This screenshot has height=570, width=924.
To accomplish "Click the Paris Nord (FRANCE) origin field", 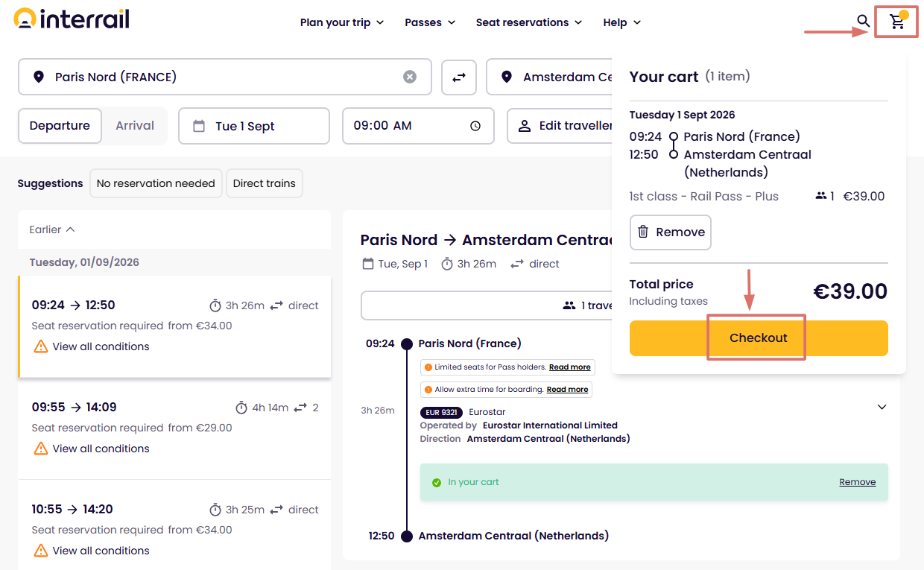I will (224, 77).
